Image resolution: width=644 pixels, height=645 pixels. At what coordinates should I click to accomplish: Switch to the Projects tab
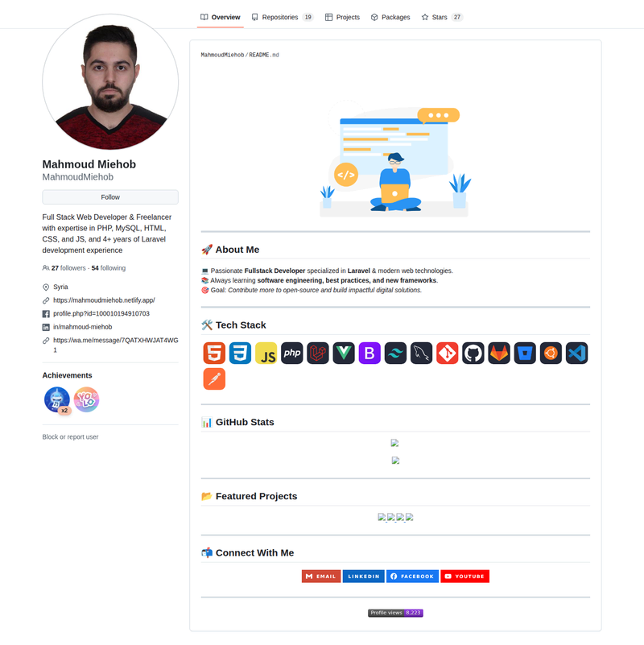(x=342, y=17)
